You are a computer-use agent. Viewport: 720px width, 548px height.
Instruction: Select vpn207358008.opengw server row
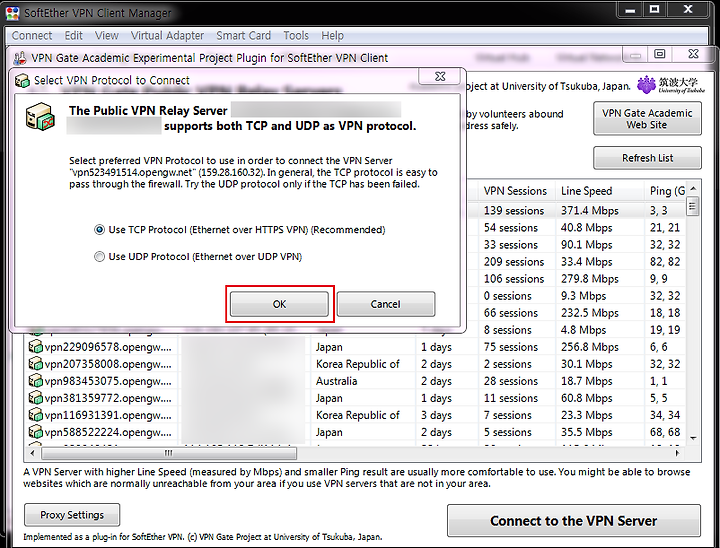(356, 364)
